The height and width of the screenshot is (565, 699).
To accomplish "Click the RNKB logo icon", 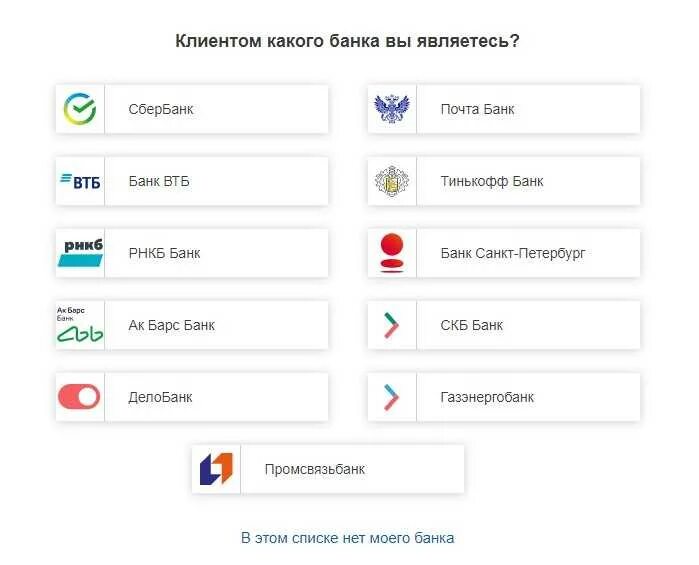I will pyautogui.click(x=80, y=253).
